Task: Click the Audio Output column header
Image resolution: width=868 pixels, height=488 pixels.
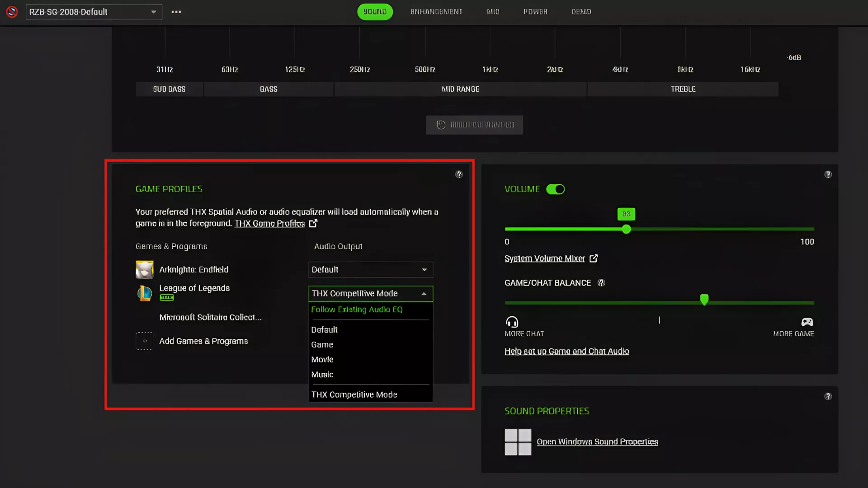Action: point(338,247)
